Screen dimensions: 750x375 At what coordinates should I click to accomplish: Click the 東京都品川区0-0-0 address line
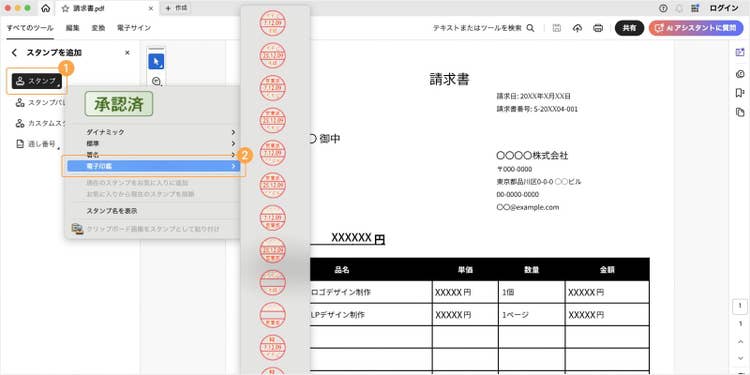click(539, 182)
